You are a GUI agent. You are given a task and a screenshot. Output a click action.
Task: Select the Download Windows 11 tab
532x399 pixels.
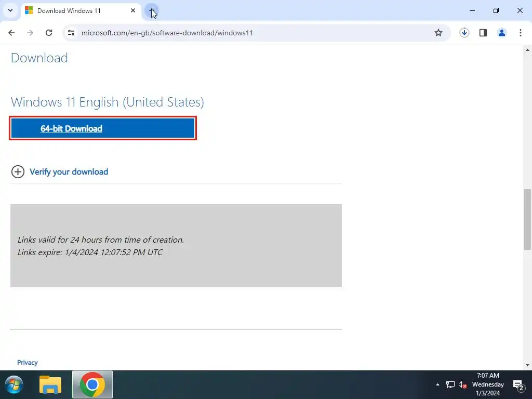coord(81,11)
